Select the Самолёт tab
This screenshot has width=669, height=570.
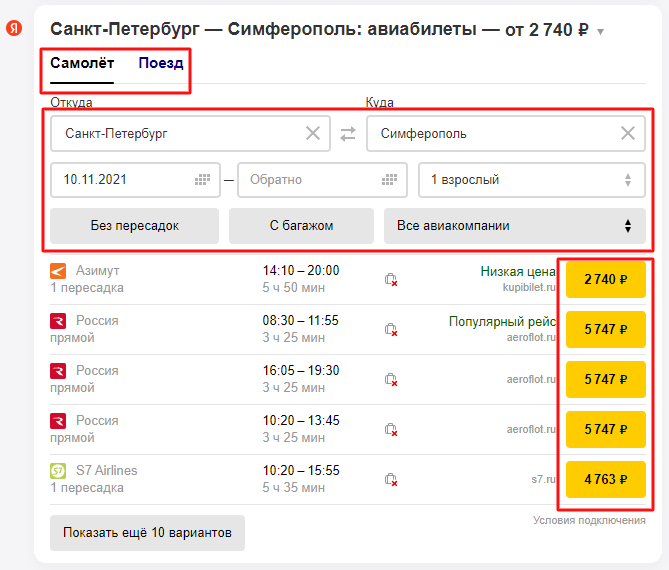[x=82, y=63]
